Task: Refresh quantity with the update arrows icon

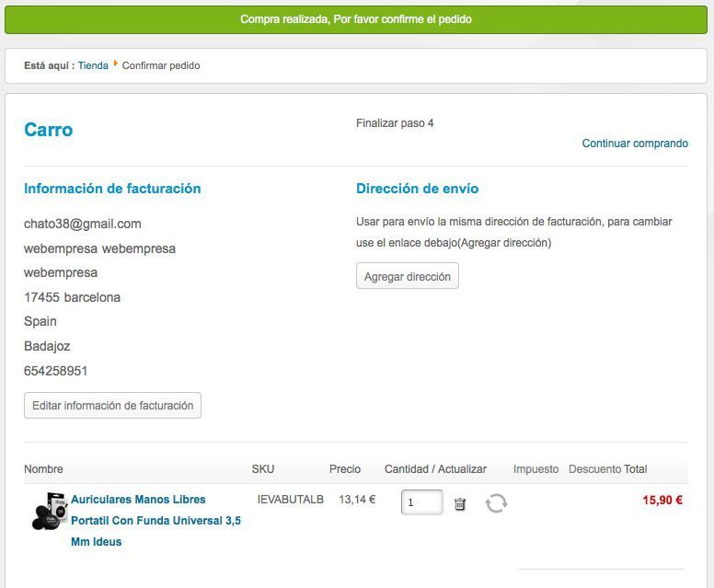Action: point(496,503)
